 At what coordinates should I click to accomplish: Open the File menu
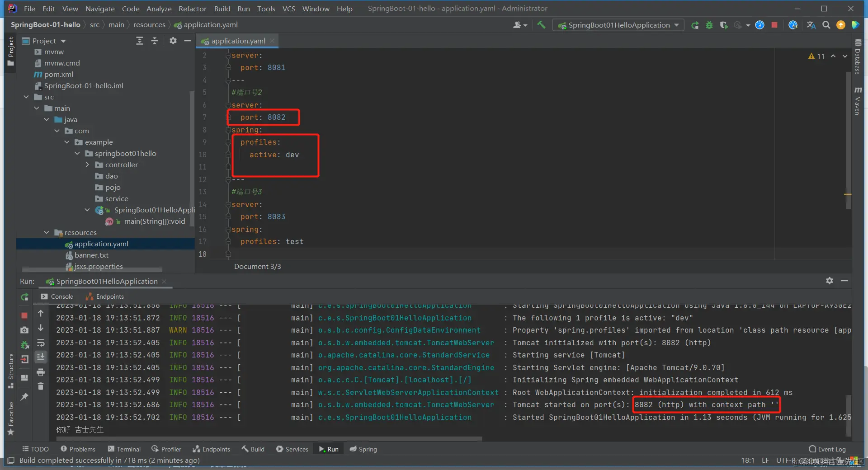[29, 9]
